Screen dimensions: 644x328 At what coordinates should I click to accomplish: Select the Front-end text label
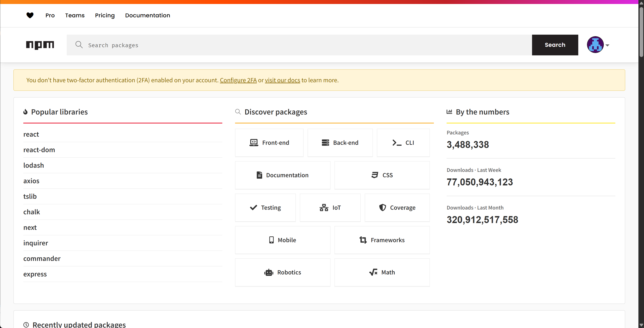click(275, 143)
